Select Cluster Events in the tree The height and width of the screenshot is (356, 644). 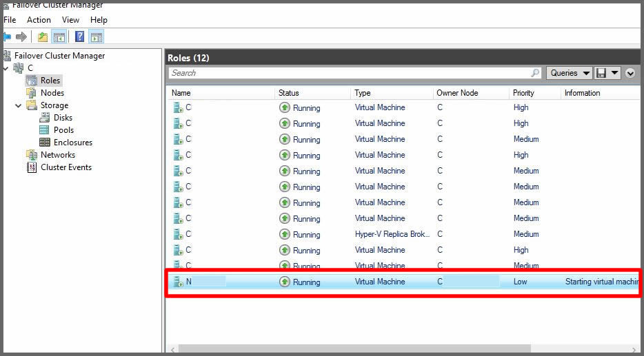66,167
